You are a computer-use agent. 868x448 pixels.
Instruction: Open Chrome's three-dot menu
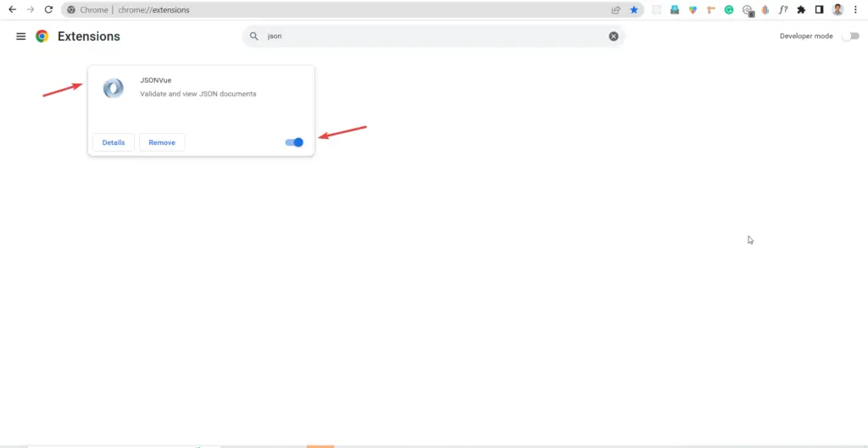pyautogui.click(x=856, y=9)
